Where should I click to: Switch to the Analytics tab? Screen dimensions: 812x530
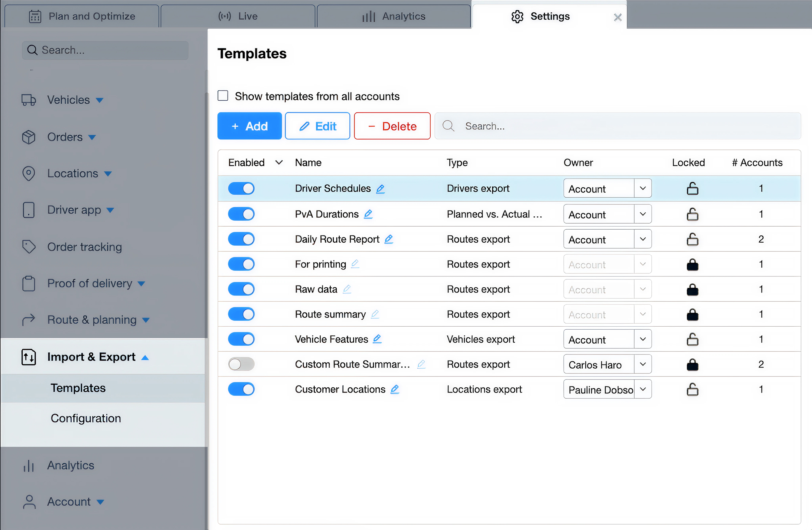tap(394, 16)
